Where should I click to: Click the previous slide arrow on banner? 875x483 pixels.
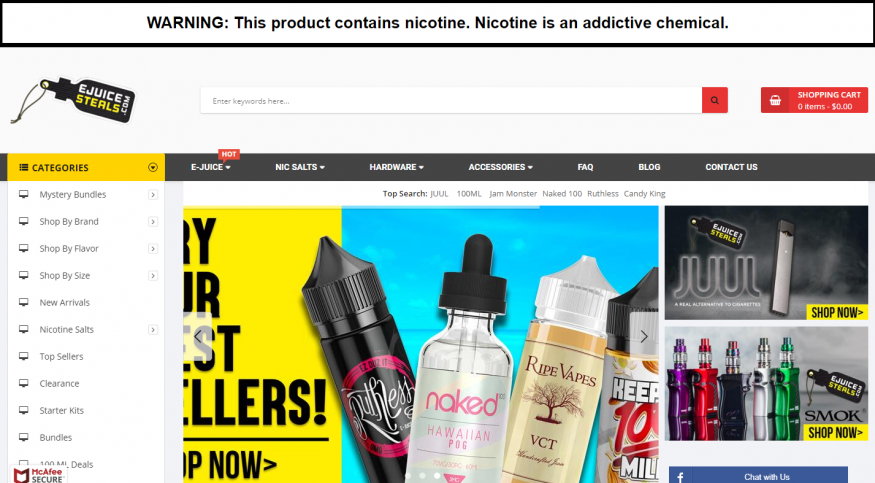pos(198,336)
